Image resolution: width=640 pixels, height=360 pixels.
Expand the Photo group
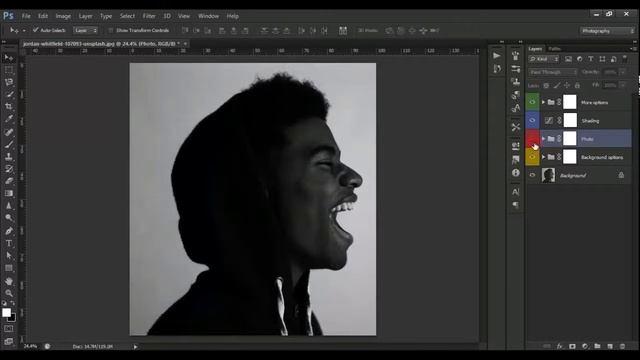[543, 139]
